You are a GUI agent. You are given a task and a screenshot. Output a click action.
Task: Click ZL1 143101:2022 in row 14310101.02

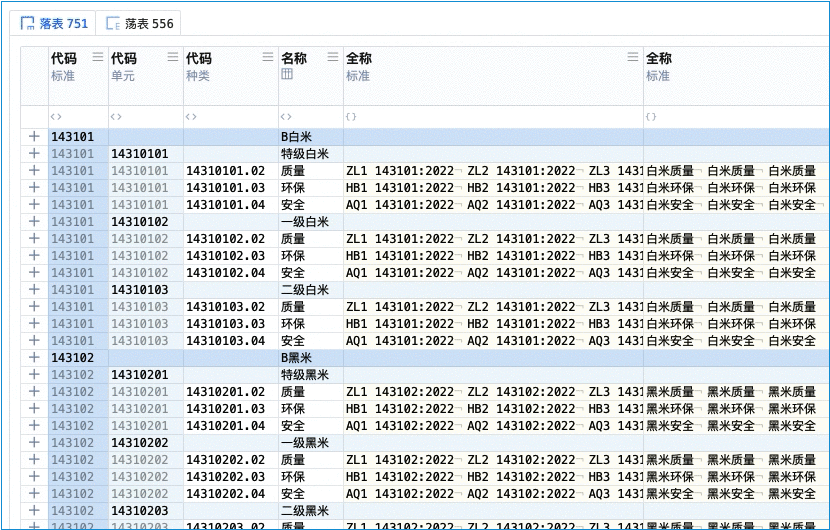tap(400, 170)
